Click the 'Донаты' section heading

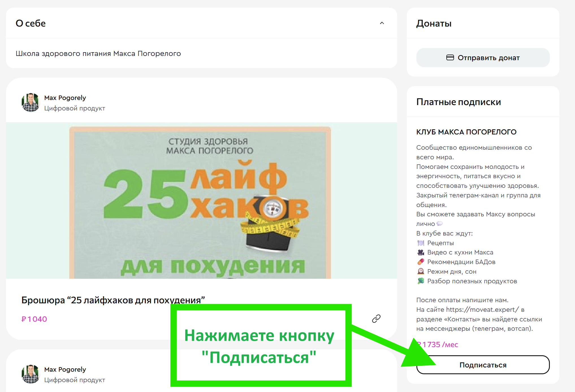coord(434,23)
